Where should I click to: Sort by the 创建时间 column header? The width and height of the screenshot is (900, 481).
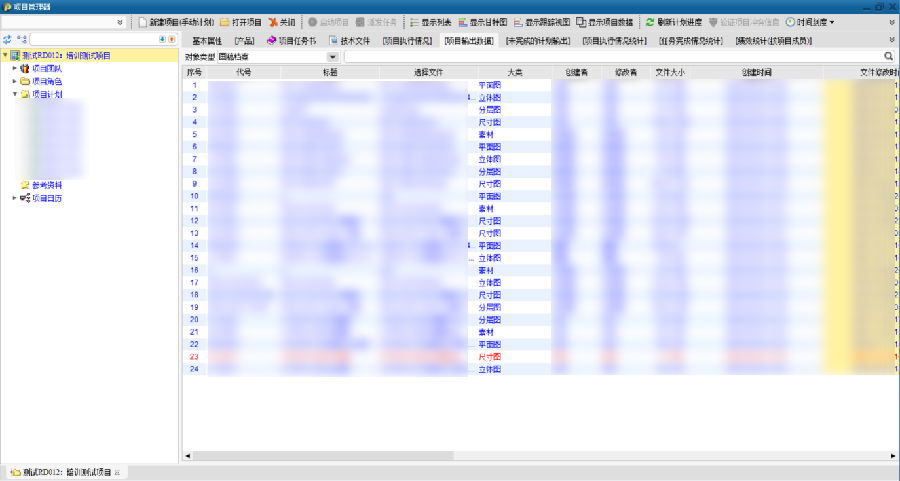pyautogui.click(x=757, y=72)
